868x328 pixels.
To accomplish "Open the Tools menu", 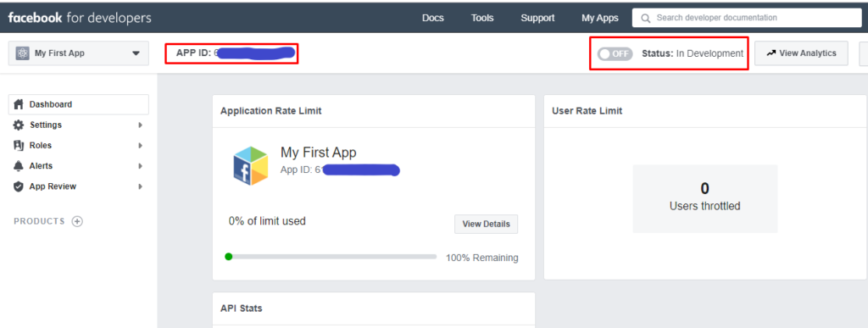I will point(482,18).
